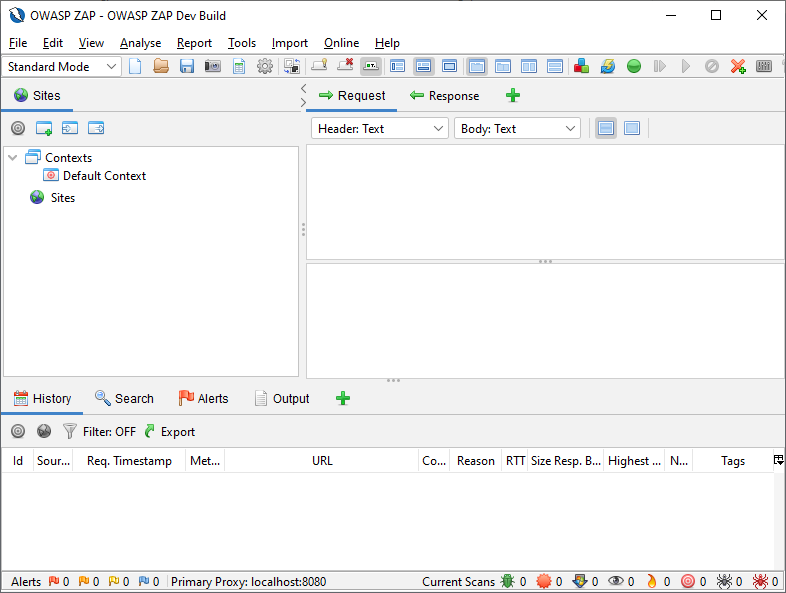Image resolution: width=786 pixels, height=593 pixels.
Task: Click the New Context icon in Sites panel
Action: [44, 128]
